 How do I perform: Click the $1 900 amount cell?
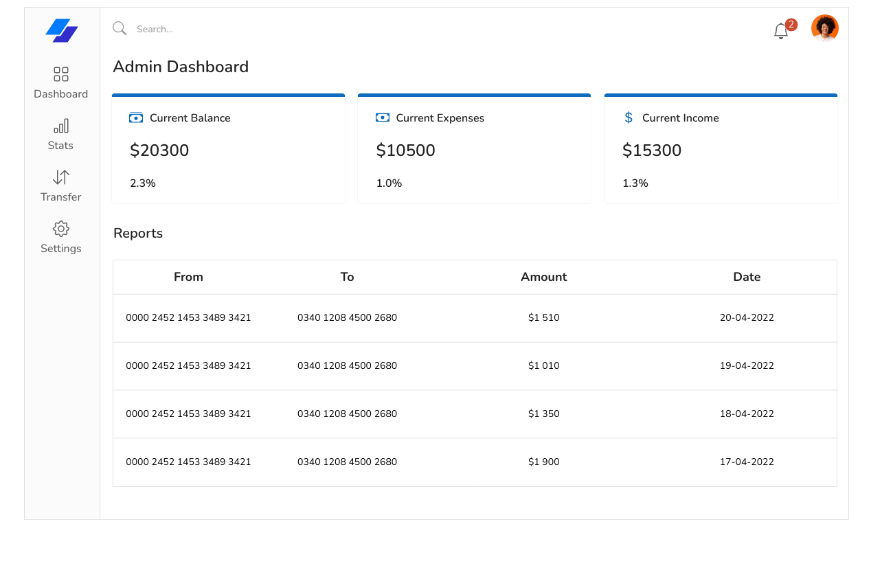(543, 462)
